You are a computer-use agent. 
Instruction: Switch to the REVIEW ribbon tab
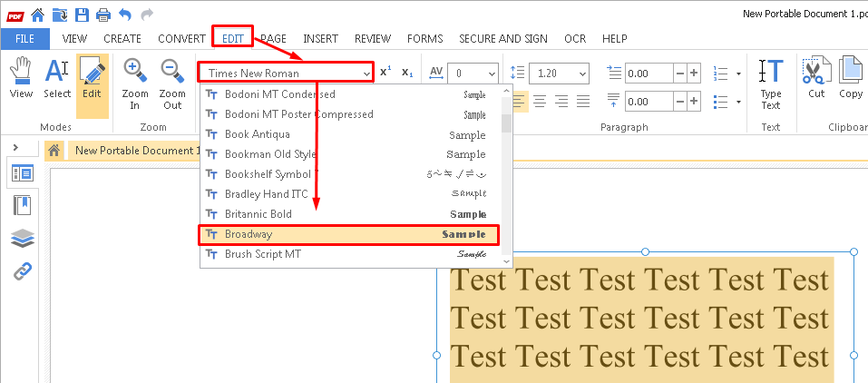pyautogui.click(x=373, y=39)
